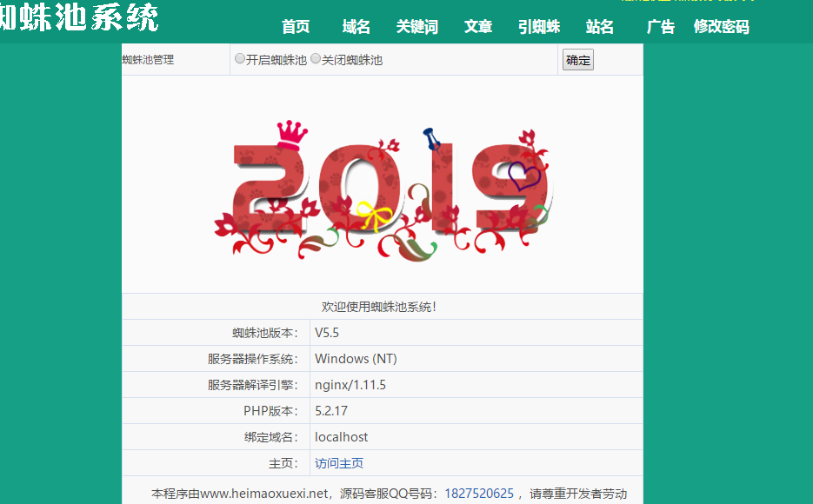Click the 蜘蛛池管理 label
The image size is (813, 504).
(149, 60)
